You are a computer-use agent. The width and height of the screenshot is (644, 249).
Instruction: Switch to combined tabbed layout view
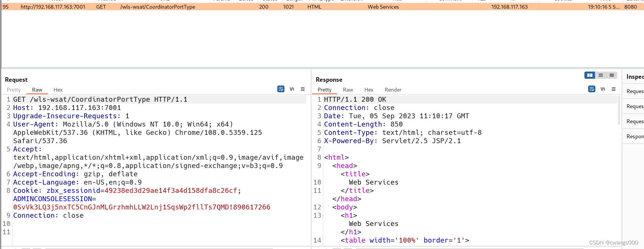[x=612, y=75]
